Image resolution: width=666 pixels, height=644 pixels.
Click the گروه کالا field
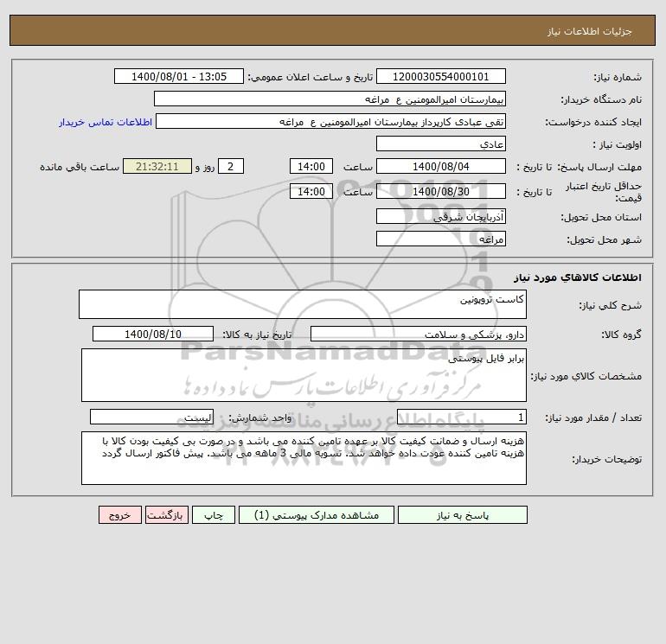pyautogui.click(x=419, y=334)
